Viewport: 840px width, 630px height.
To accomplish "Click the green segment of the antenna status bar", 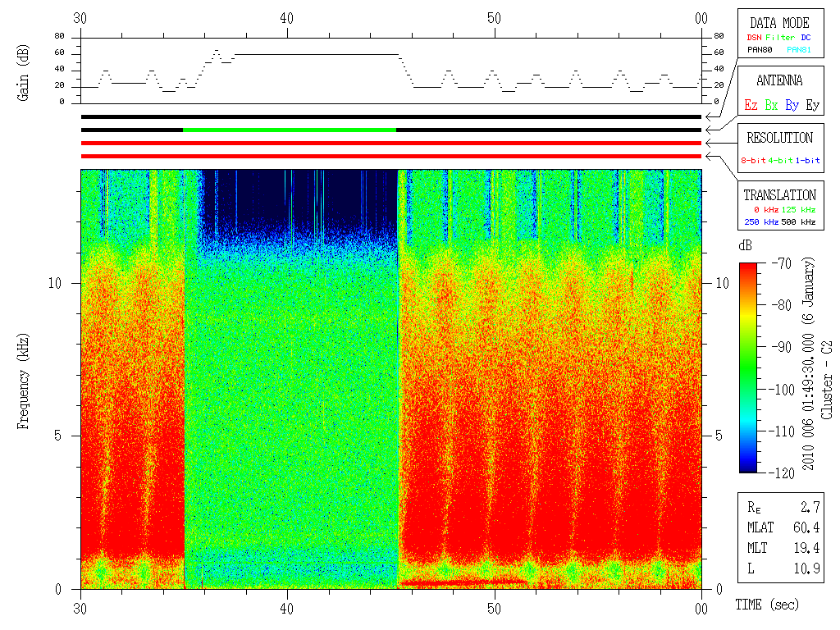I will coord(290,130).
